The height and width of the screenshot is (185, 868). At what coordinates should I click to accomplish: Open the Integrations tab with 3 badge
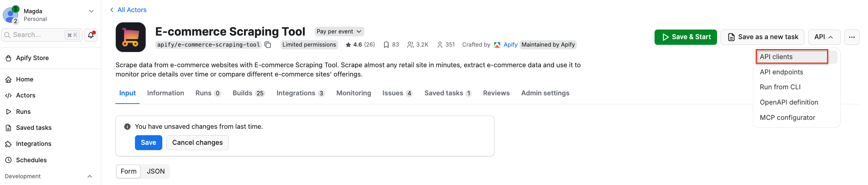point(300,93)
